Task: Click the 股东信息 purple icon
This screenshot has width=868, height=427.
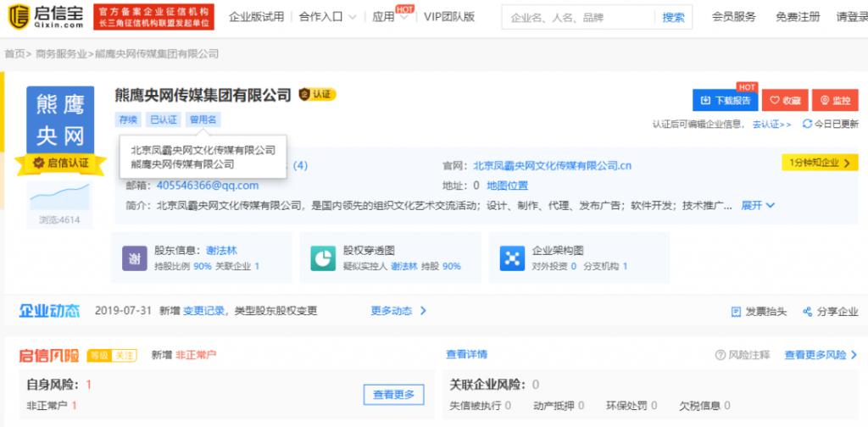Action: point(136,258)
